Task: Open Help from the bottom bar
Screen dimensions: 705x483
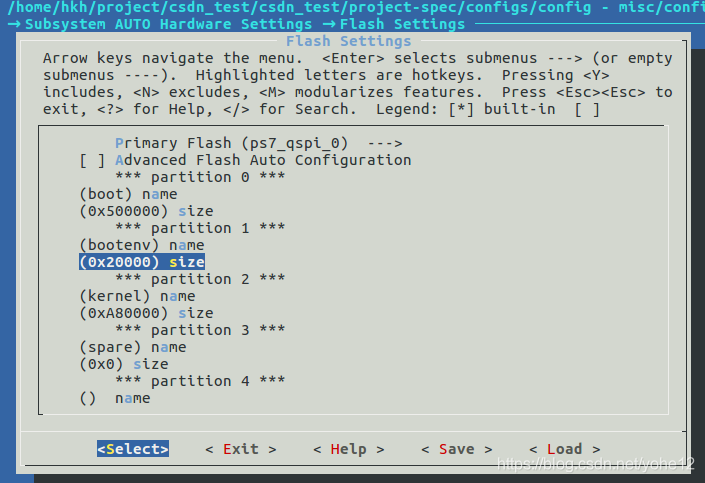Action: pyautogui.click(x=349, y=449)
